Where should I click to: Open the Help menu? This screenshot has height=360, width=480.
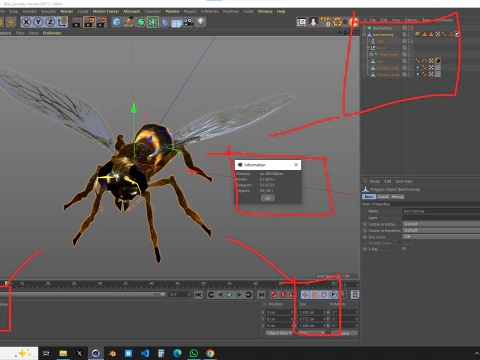281,11
